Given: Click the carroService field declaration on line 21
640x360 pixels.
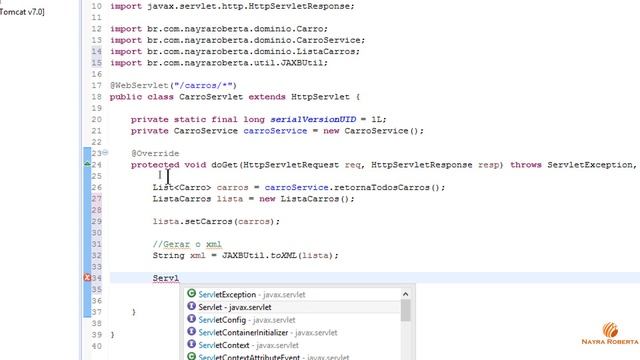Looking at the screenshot, I should tap(276, 131).
